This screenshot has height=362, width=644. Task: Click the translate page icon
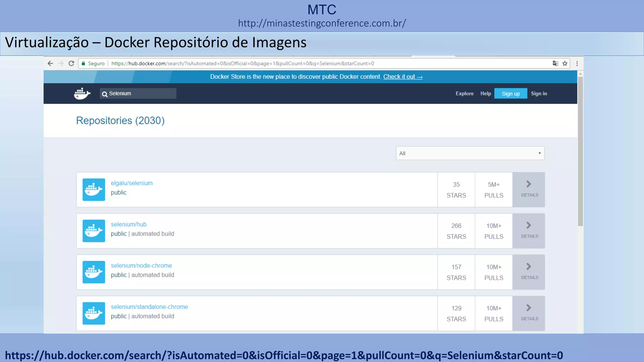(555, 63)
